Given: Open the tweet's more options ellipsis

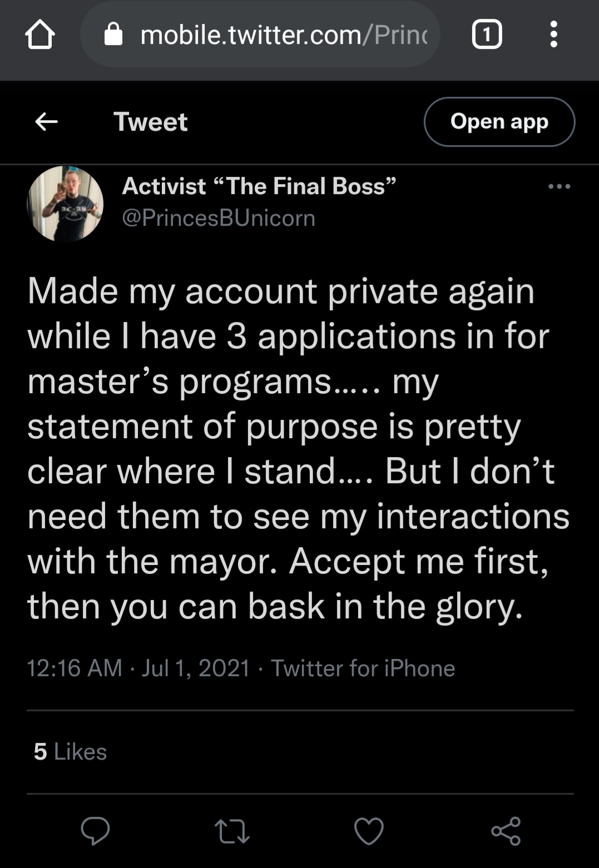Looking at the screenshot, I should pos(559,187).
